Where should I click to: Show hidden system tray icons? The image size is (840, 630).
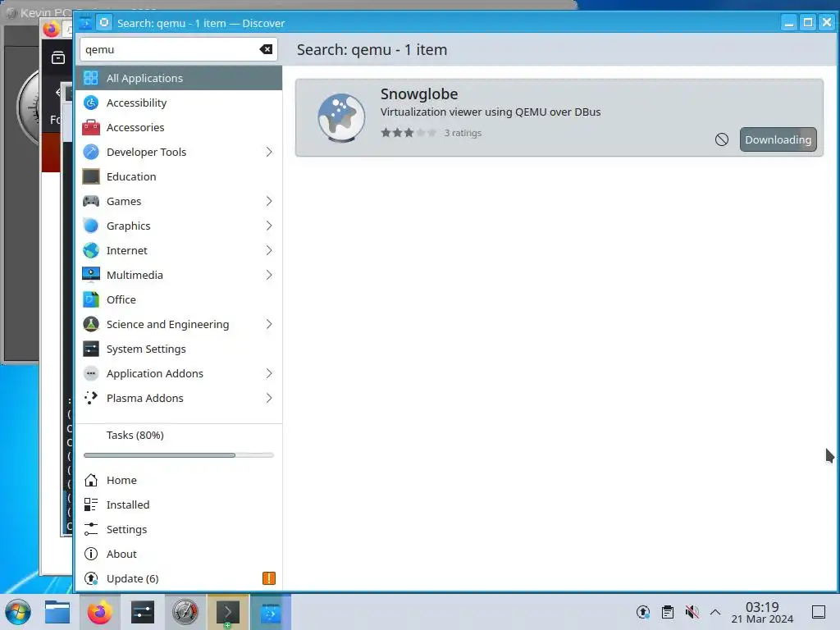pyautogui.click(x=715, y=612)
